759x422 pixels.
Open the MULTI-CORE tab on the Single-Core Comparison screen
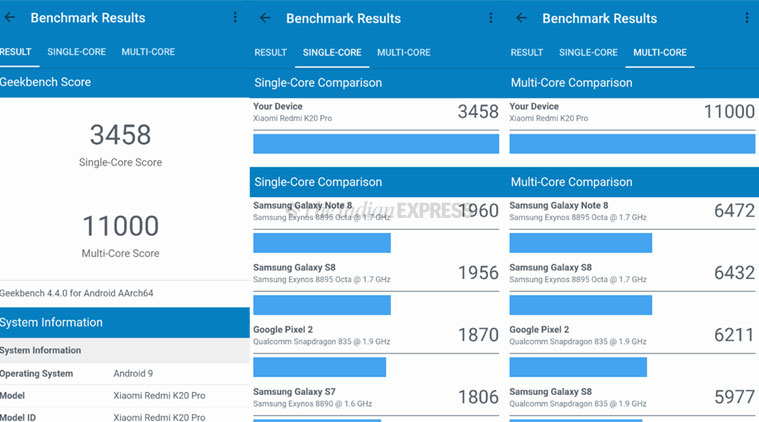tap(404, 52)
